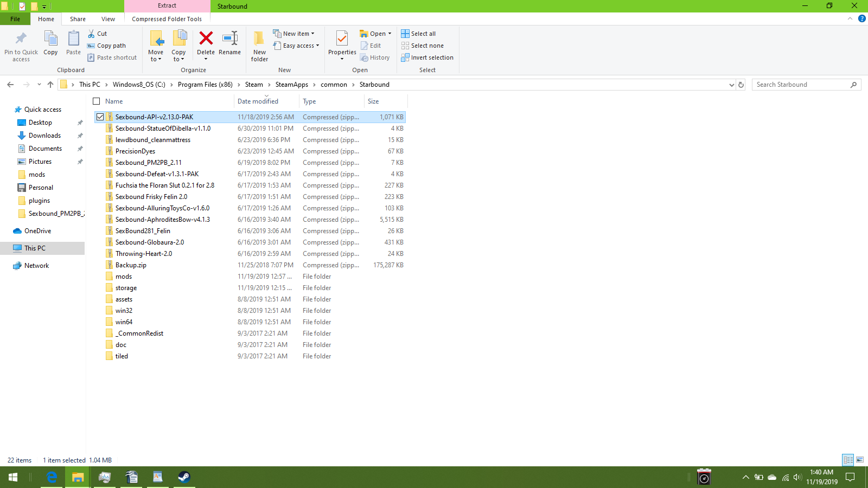This screenshot has width=868, height=488.
Task: Click Pin to Quick access icon
Action: coord(21,46)
